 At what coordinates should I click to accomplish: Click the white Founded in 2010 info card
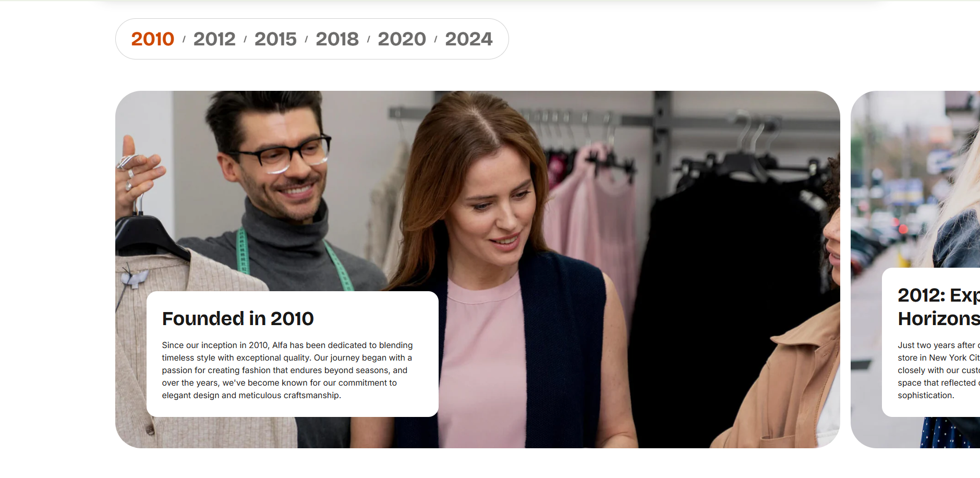pos(292,354)
